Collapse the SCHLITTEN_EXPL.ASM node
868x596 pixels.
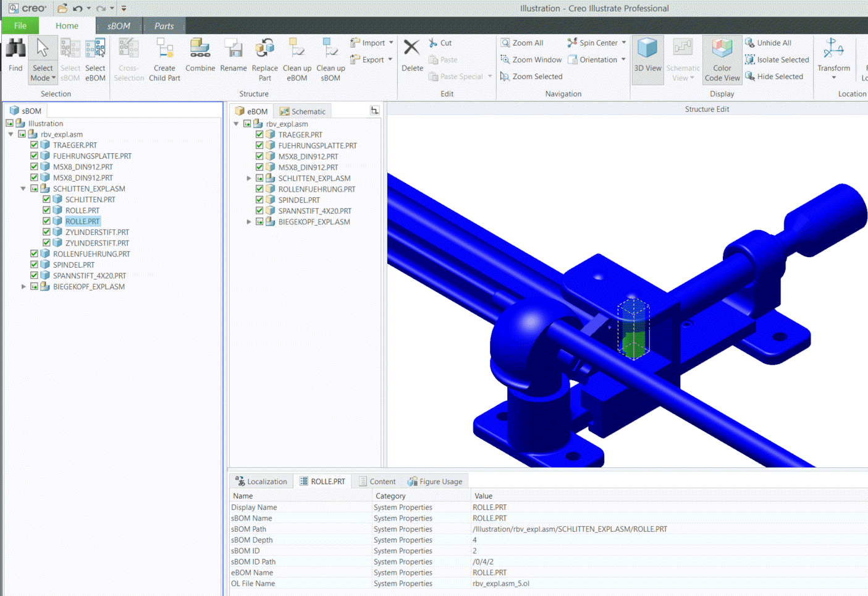pos(23,189)
